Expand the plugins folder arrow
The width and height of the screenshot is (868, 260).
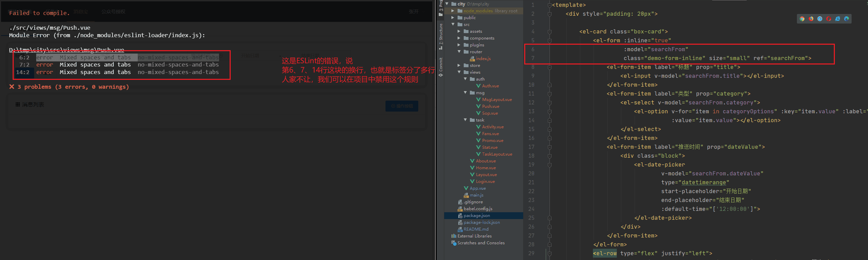pos(459,45)
